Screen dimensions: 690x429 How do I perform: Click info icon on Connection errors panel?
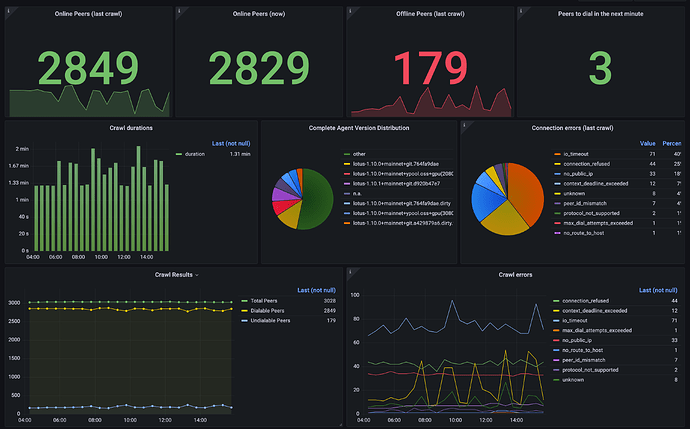[x=464, y=125]
